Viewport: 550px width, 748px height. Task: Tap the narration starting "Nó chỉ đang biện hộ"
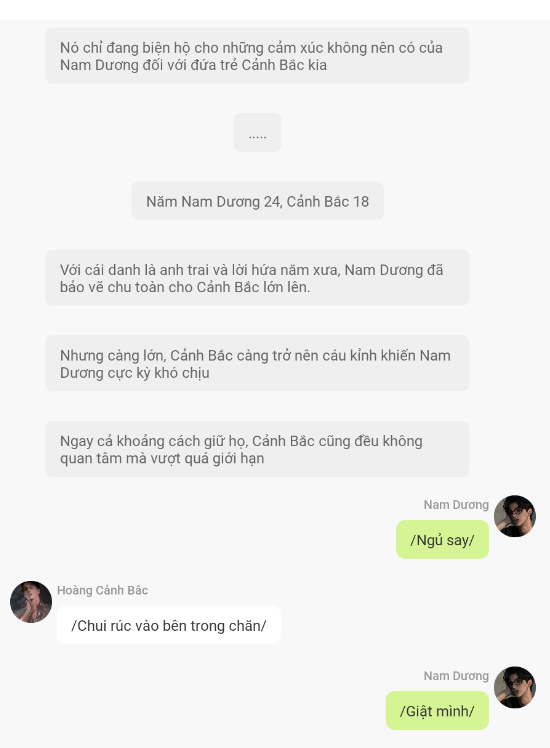pos(257,56)
